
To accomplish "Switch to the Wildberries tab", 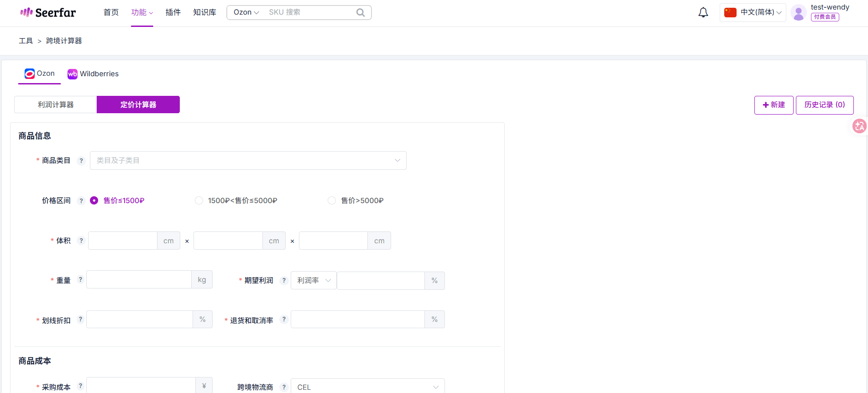I will [x=93, y=74].
